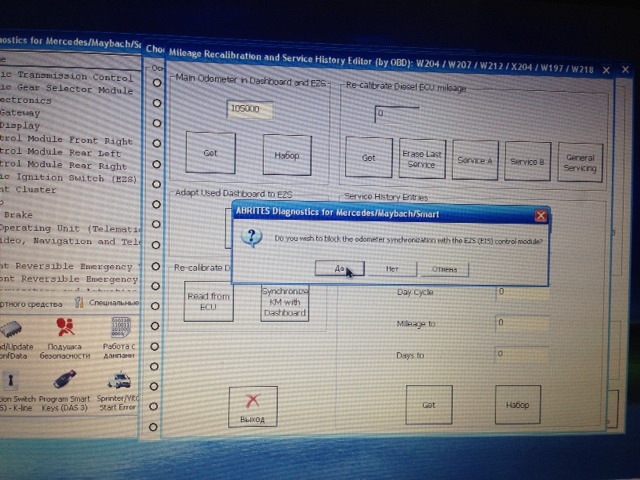The height and width of the screenshot is (480, 640).
Task: Open Program Smart Keys (DAS 3) icon
Action: (64, 391)
